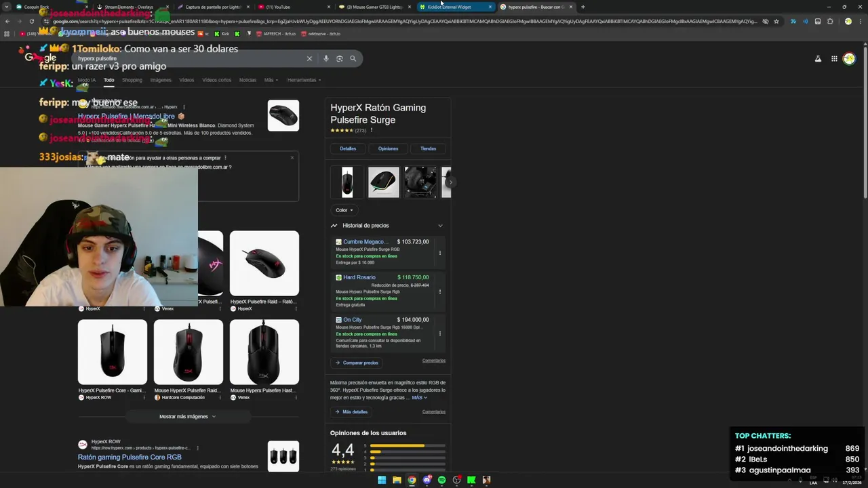Open the Google apps grid
The height and width of the screenshot is (488, 868).
pyautogui.click(x=834, y=59)
